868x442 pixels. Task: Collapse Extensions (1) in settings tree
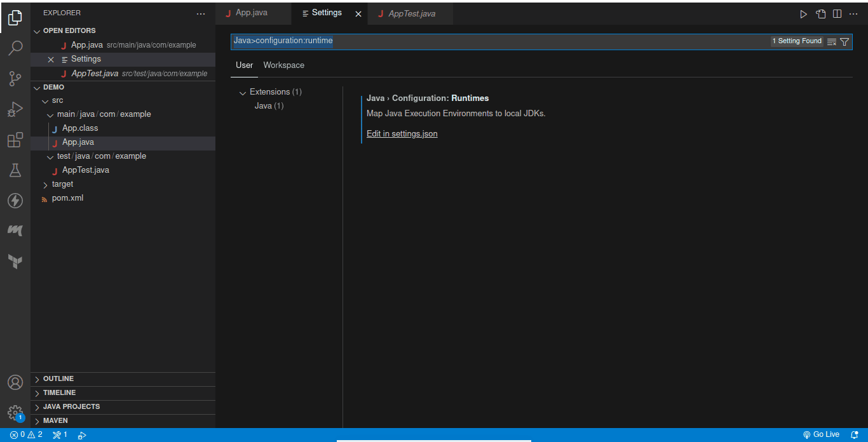coord(242,93)
